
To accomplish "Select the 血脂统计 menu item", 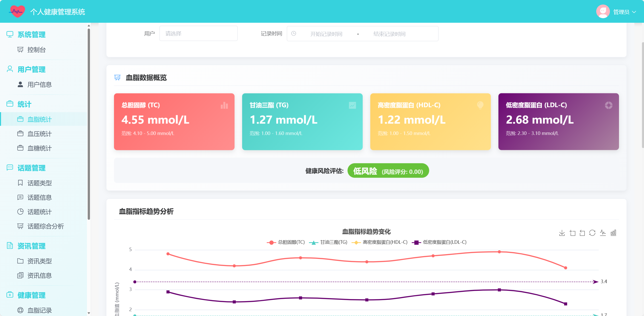I will (x=43, y=119).
